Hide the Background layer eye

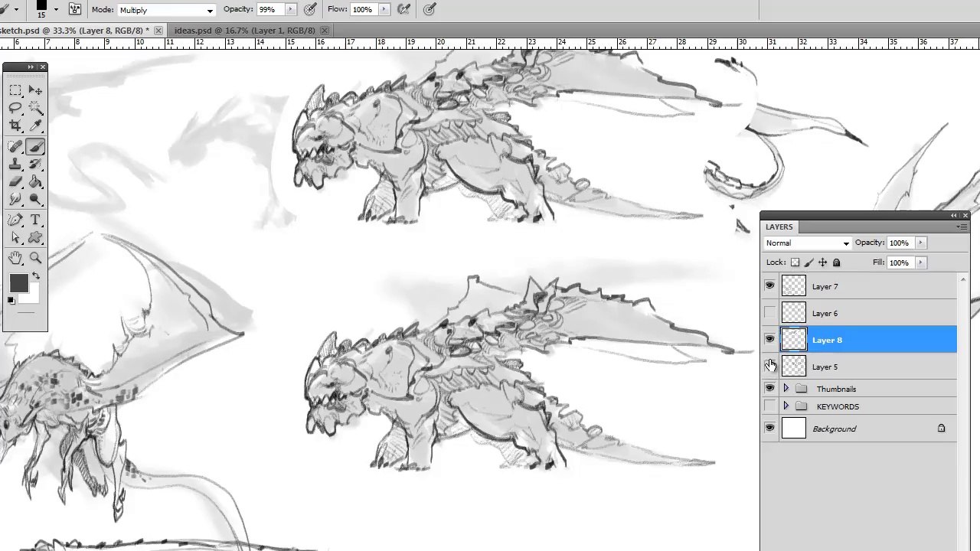769,429
